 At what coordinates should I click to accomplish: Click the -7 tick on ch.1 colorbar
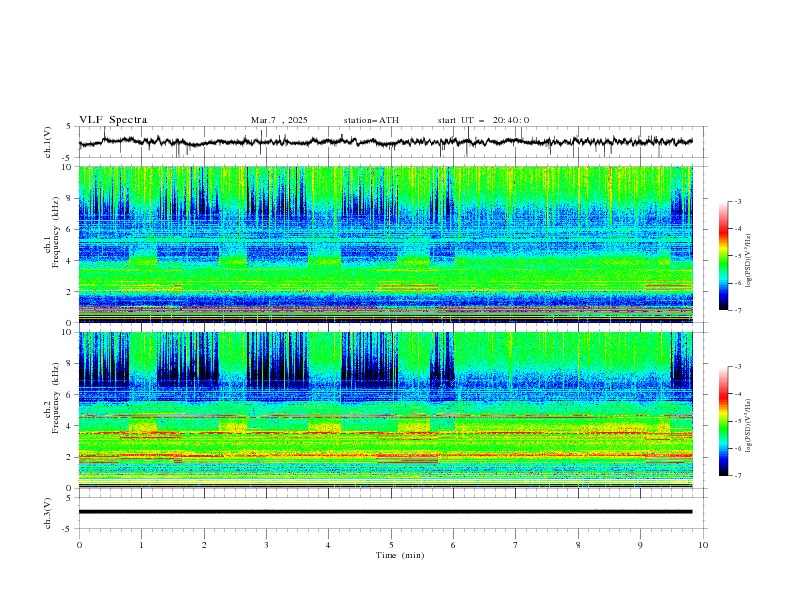pos(738,310)
